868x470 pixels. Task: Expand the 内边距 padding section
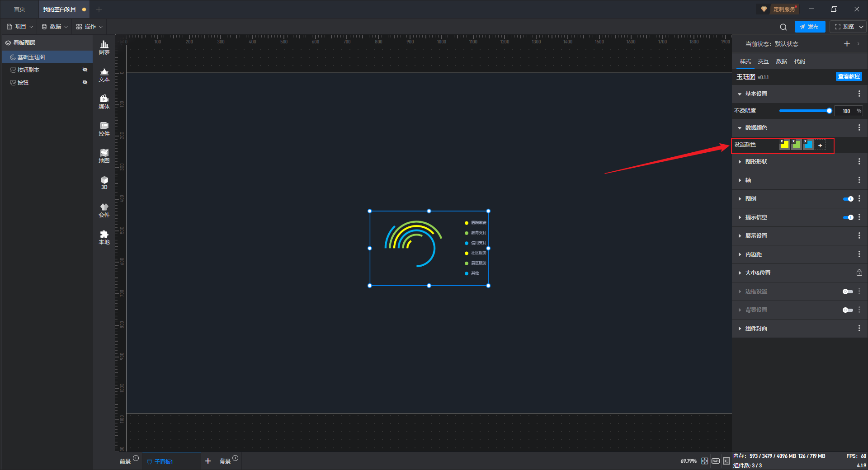tap(740, 254)
